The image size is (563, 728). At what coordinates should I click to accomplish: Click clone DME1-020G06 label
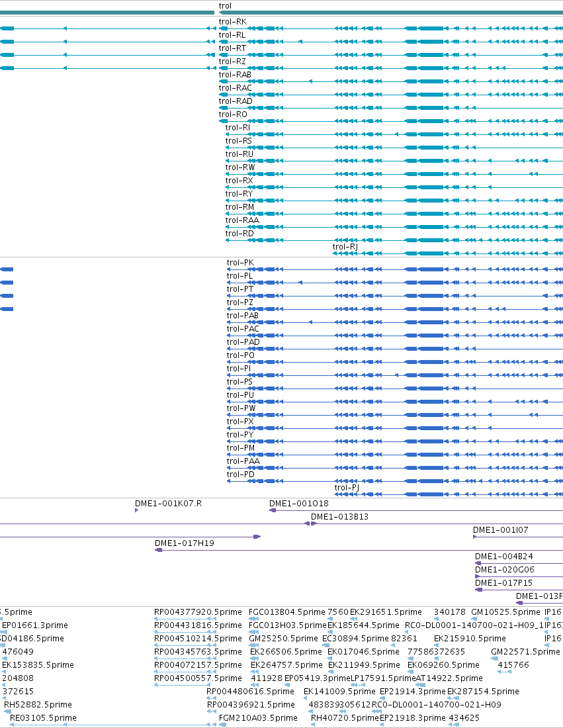pos(505,570)
